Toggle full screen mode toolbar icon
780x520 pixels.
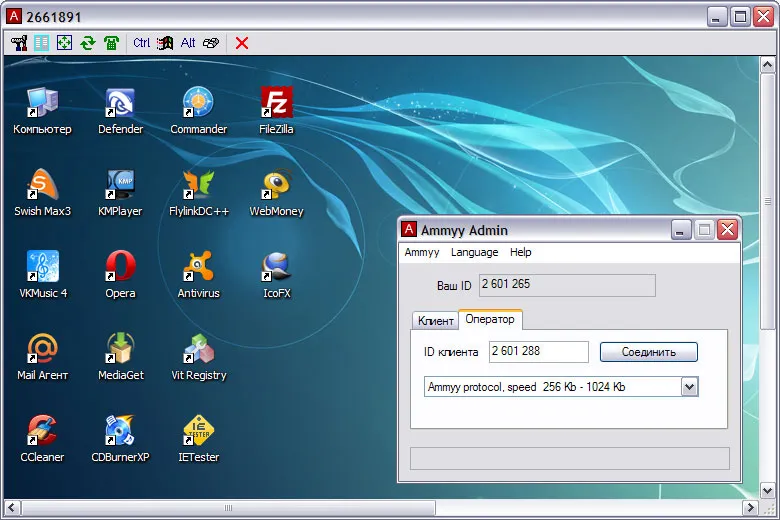click(x=64, y=43)
